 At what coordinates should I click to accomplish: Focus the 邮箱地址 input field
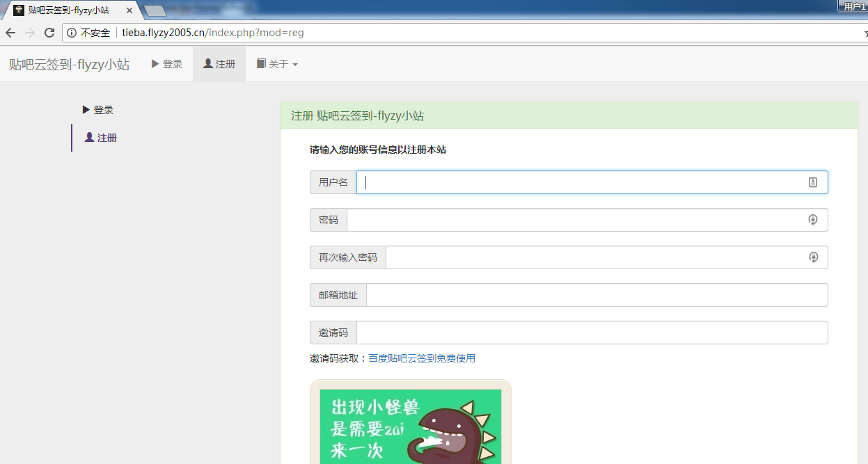tap(597, 295)
